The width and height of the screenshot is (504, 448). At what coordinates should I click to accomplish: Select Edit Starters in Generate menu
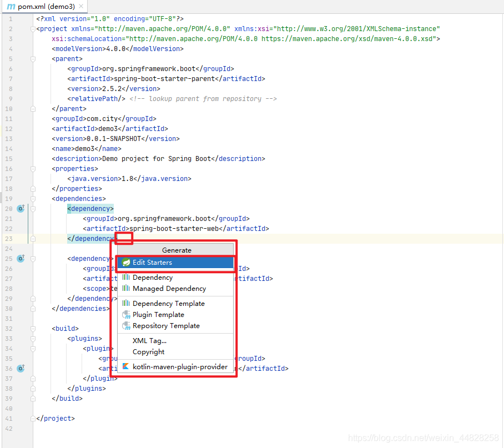click(x=175, y=262)
